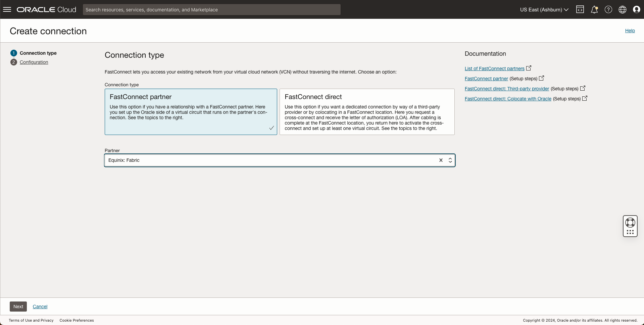Select the FastConnect partner option card
The width and height of the screenshot is (644, 325).
(x=191, y=111)
